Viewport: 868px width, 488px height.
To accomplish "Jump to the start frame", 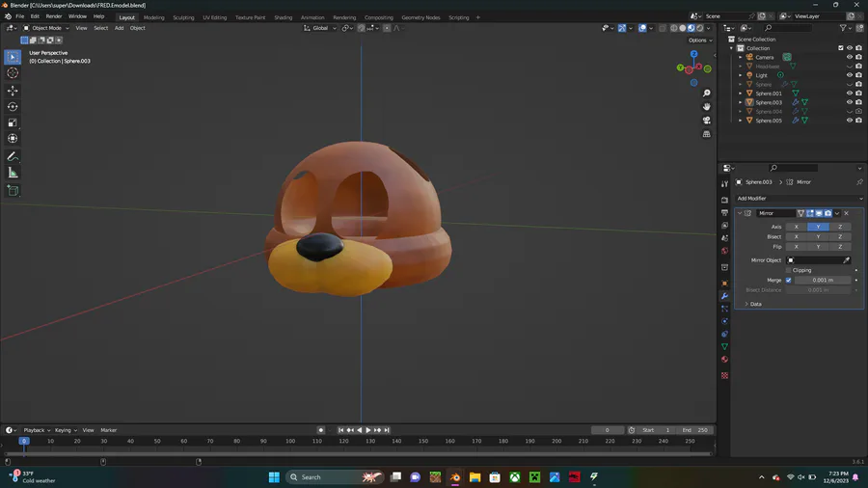I will (x=340, y=430).
